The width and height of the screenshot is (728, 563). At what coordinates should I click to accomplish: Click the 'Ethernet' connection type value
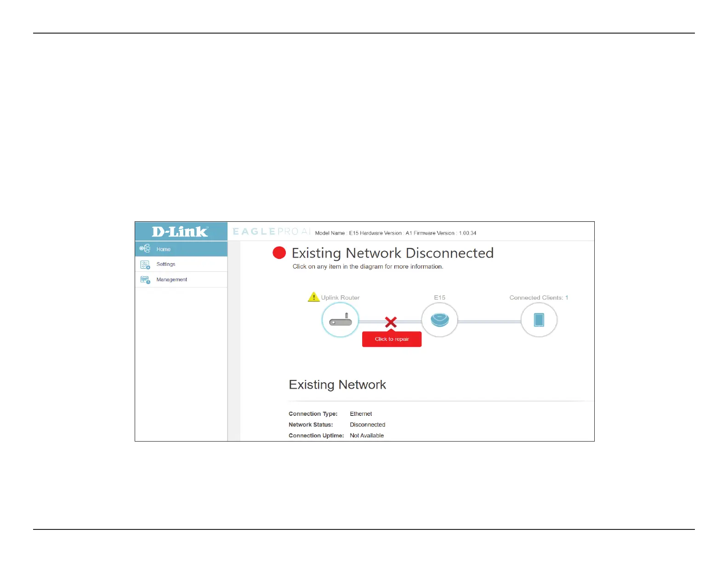361,414
